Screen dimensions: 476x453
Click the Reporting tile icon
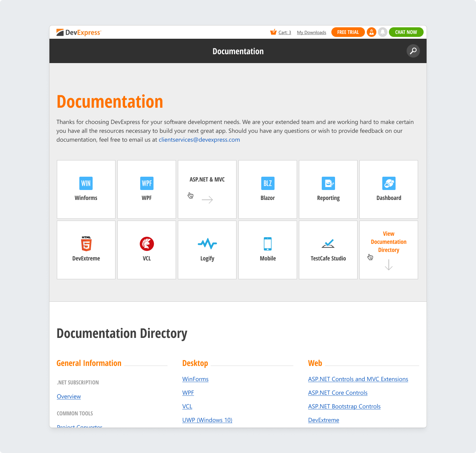coord(328,183)
